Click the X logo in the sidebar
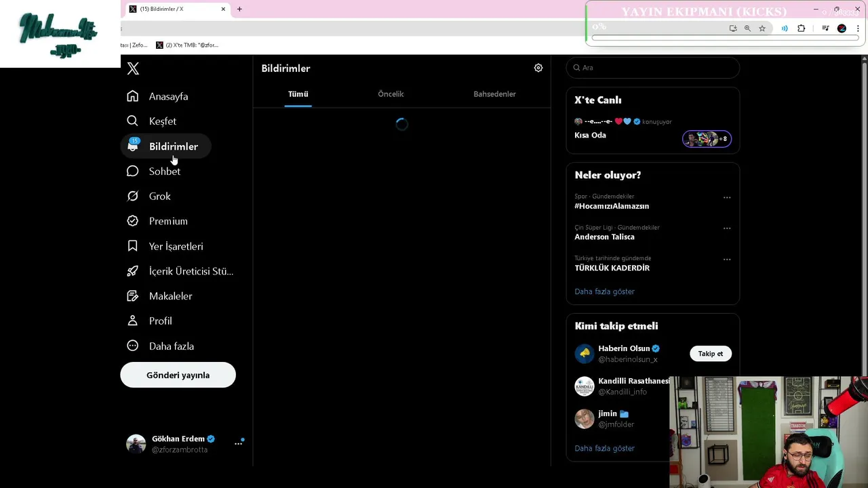868x488 pixels. coord(133,68)
